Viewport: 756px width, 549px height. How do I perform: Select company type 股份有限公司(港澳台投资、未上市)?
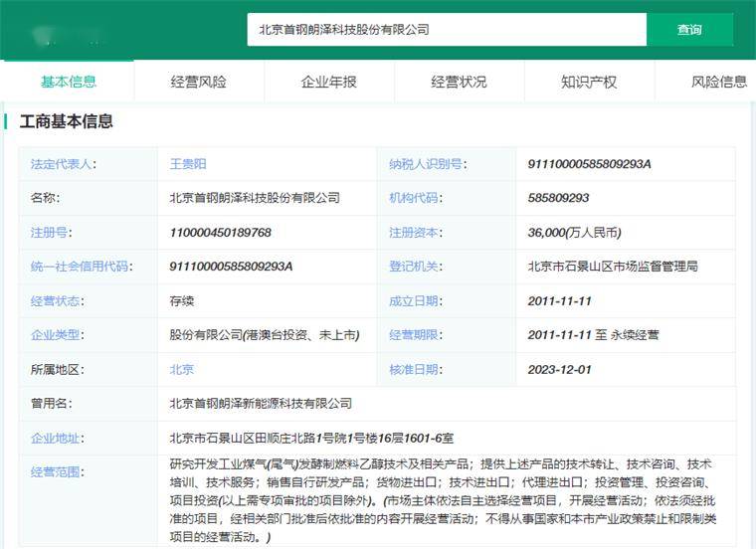265,334
